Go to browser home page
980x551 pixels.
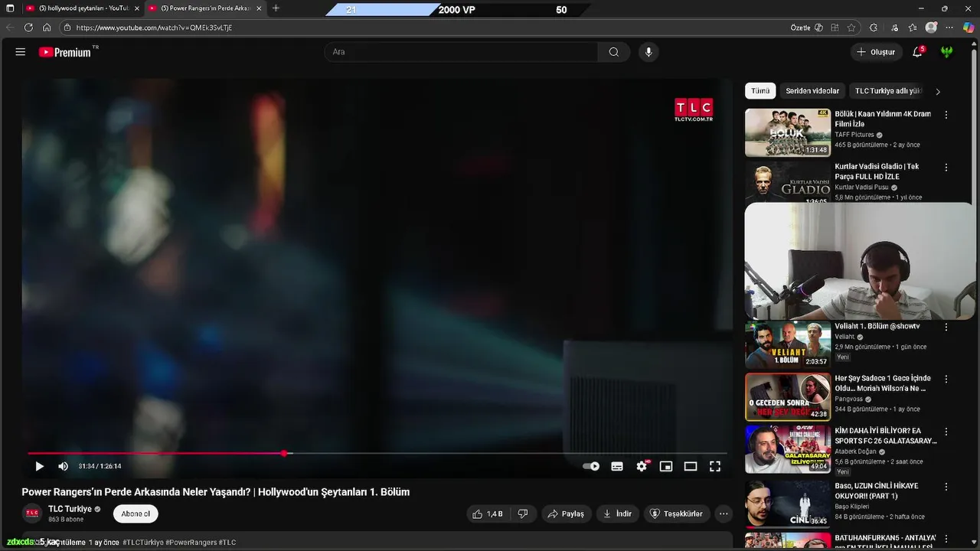(x=47, y=28)
